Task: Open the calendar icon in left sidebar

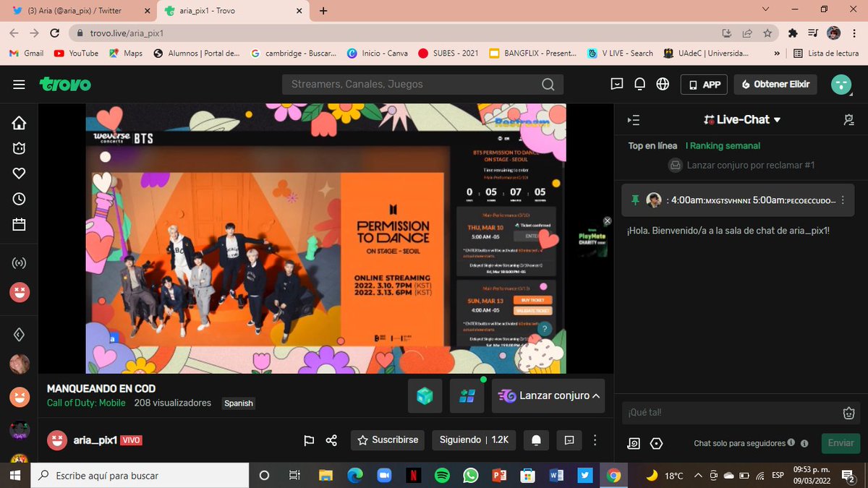Action: pyautogui.click(x=20, y=224)
